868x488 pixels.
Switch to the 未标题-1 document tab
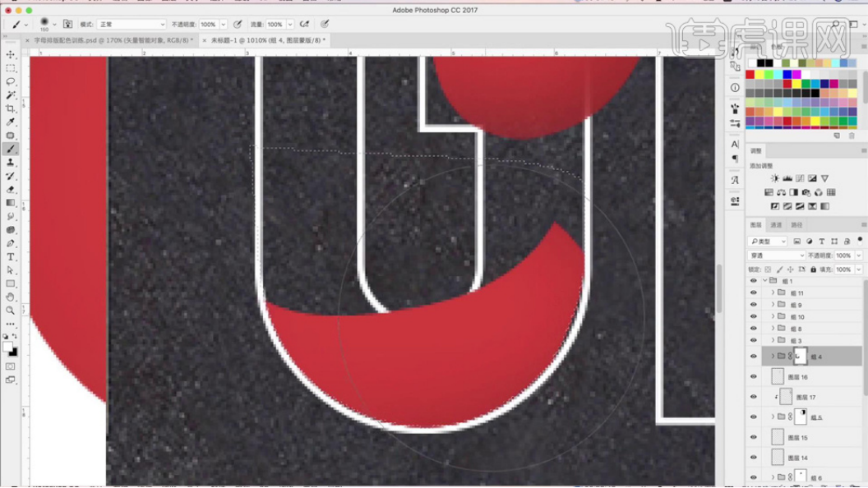(x=268, y=40)
